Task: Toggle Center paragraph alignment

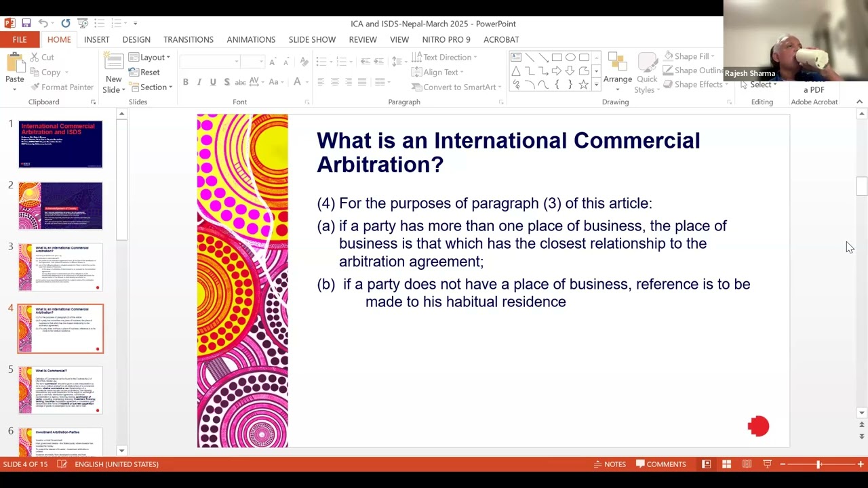Action: tap(334, 82)
